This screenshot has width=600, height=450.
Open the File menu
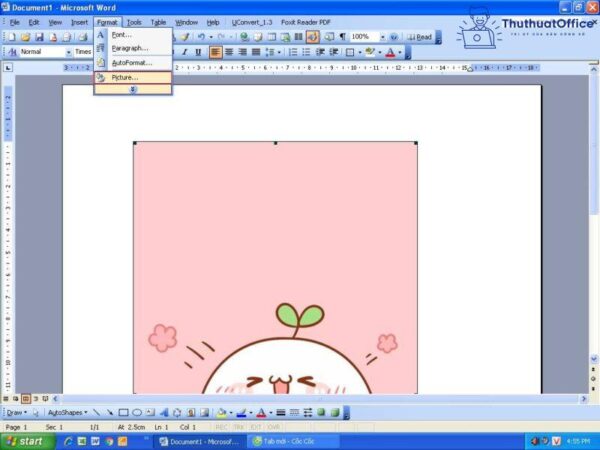point(15,23)
